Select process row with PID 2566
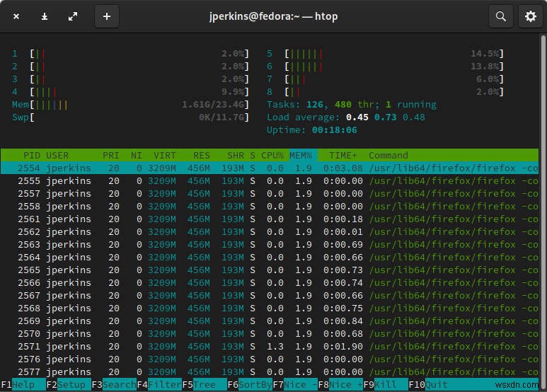The image size is (547, 392). click(270, 283)
